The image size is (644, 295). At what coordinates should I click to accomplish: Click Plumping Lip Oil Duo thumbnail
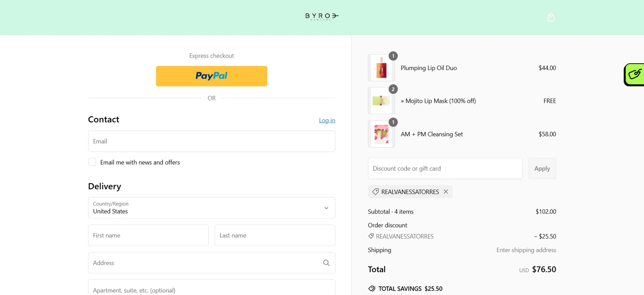coord(381,68)
